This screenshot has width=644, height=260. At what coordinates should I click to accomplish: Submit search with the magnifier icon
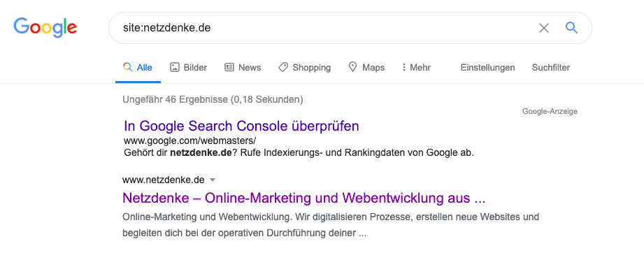click(x=571, y=27)
